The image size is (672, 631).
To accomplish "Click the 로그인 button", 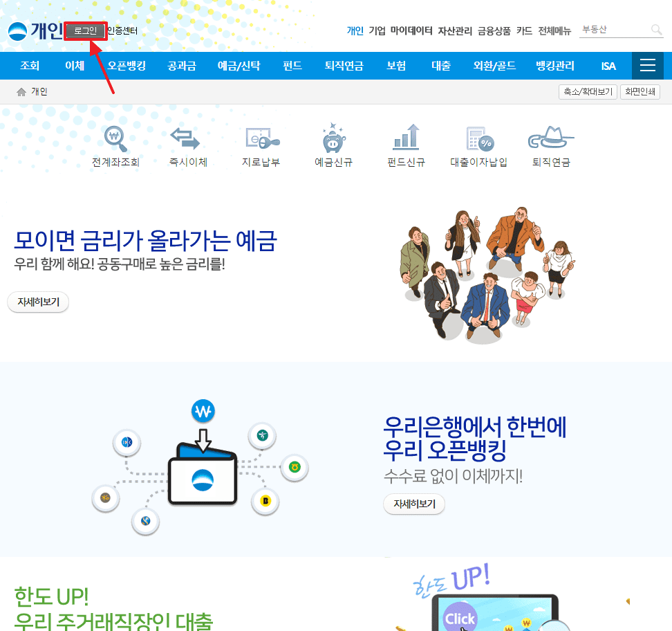I will click(85, 31).
